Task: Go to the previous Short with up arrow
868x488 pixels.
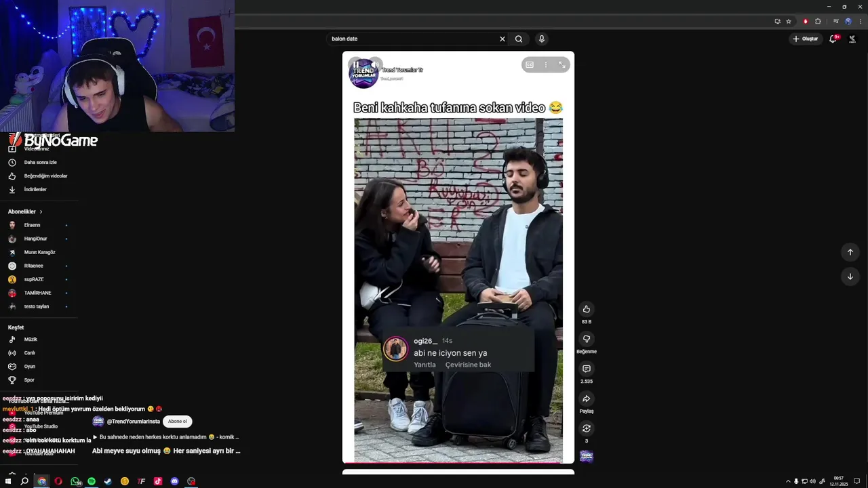Action: [850, 252]
